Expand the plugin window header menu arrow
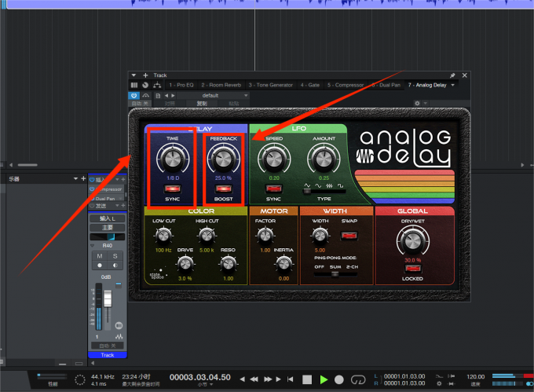Viewport: 534px width, 392px height. coord(133,75)
